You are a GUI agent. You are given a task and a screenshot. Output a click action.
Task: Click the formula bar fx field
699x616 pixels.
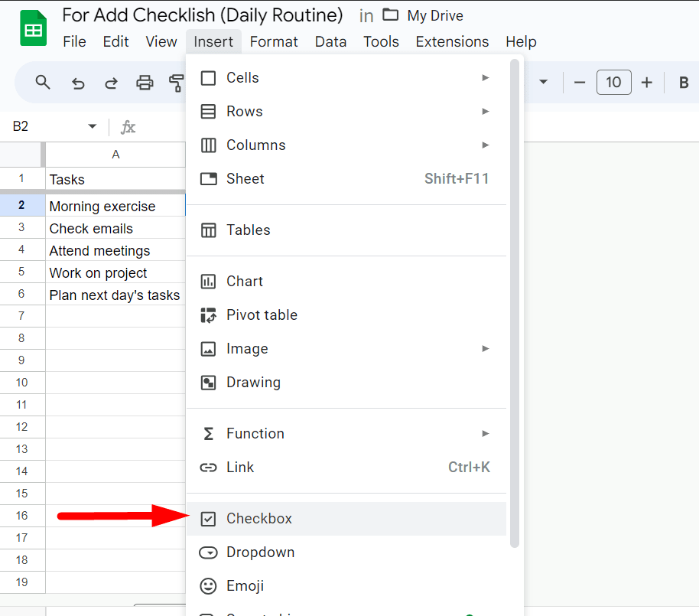[x=128, y=126]
